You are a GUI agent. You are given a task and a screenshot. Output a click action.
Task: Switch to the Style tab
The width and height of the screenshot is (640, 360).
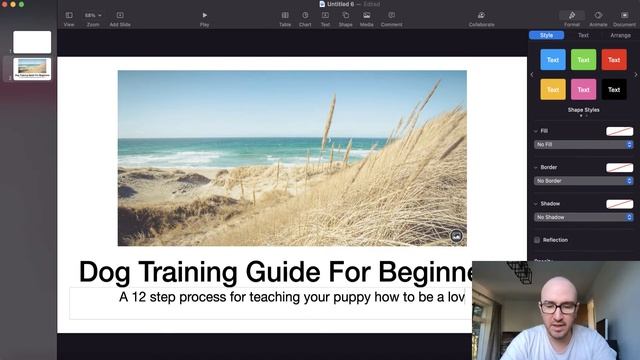tap(547, 36)
